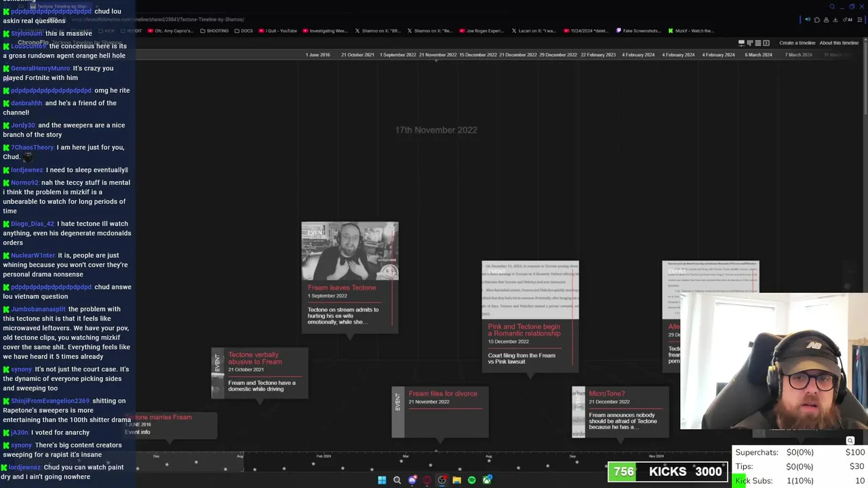Image resolution: width=868 pixels, height=488 pixels.
Task: Open OBS from the taskbar
Action: (441, 481)
